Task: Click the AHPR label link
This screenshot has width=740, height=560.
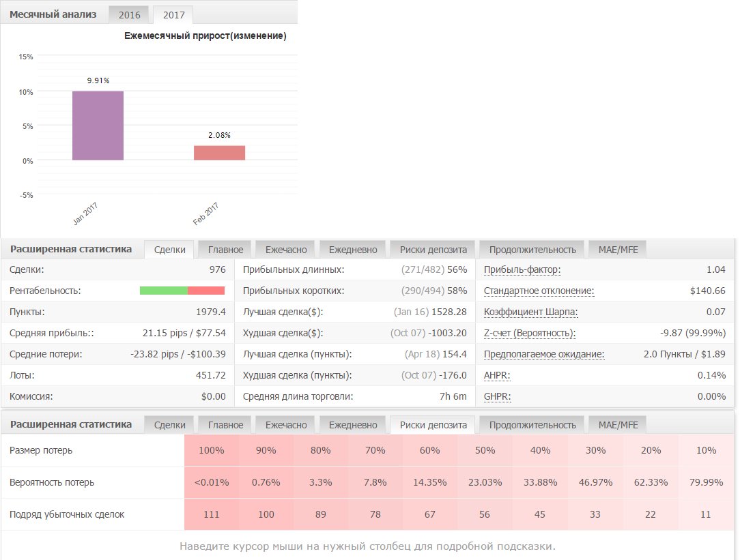Action: pos(497,375)
